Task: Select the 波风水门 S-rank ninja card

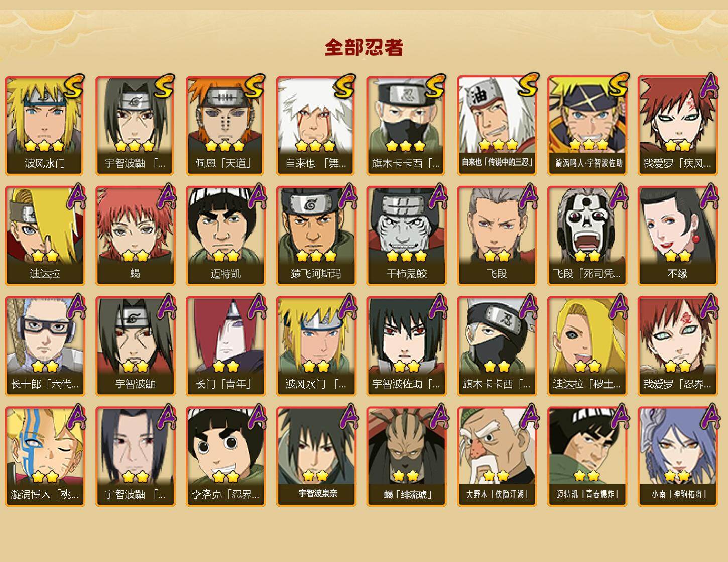Action: 45,125
